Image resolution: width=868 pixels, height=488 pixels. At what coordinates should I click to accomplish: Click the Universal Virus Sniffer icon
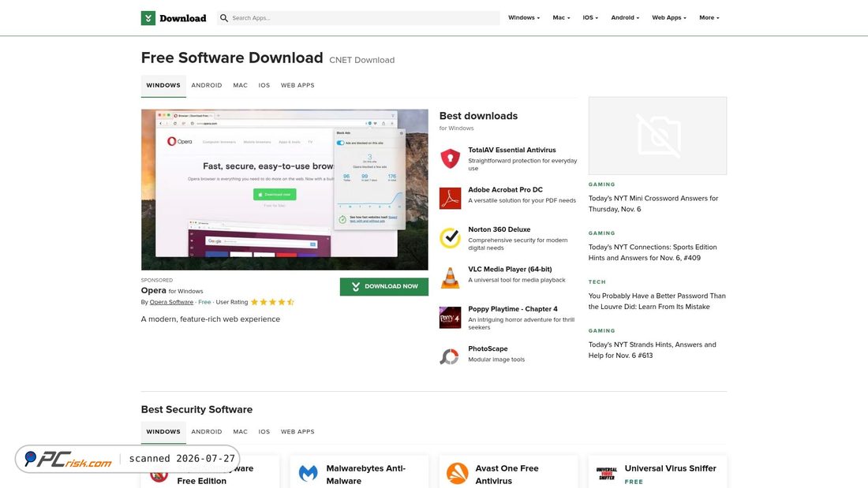pyautogui.click(x=607, y=474)
